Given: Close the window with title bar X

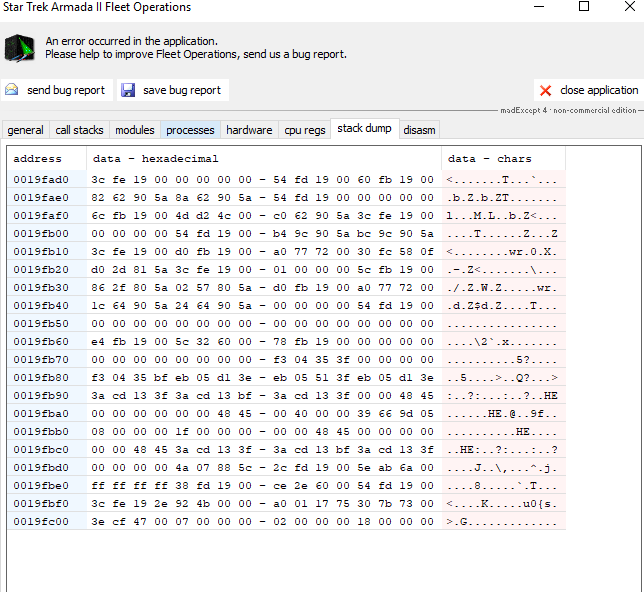Looking at the screenshot, I should [x=630, y=6].
